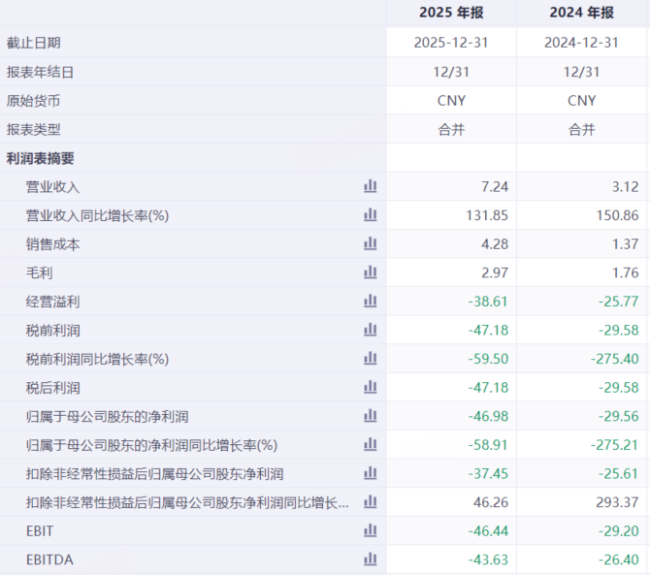650x575 pixels.
Task: Click the chart icon for 营业收入 row
Action: point(370,186)
